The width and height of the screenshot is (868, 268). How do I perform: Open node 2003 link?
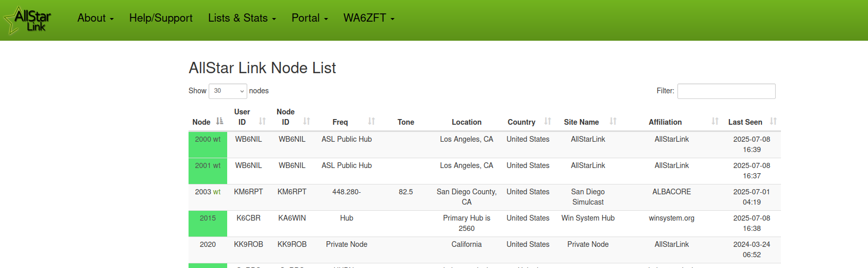point(203,192)
